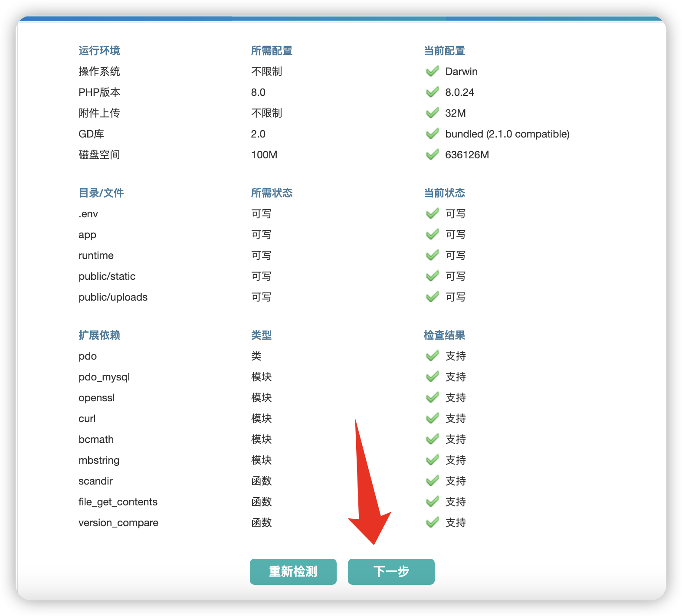This screenshot has width=682, height=616.
Task: Click the 类 type in pdo row
Action: tap(256, 356)
